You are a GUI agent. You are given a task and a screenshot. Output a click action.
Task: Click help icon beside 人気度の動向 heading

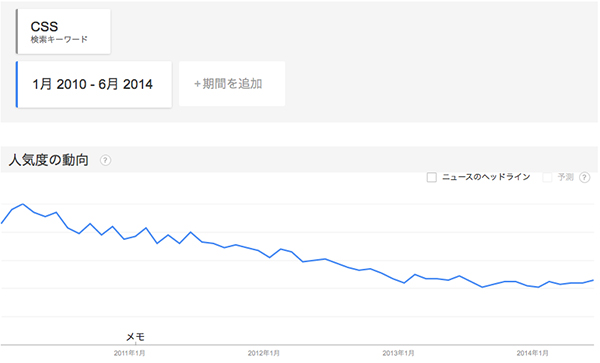coord(105,160)
